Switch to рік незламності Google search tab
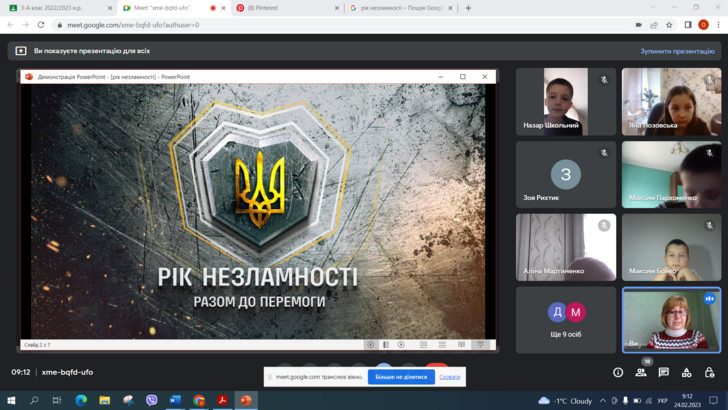This screenshot has height=410, width=728. click(401, 8)
